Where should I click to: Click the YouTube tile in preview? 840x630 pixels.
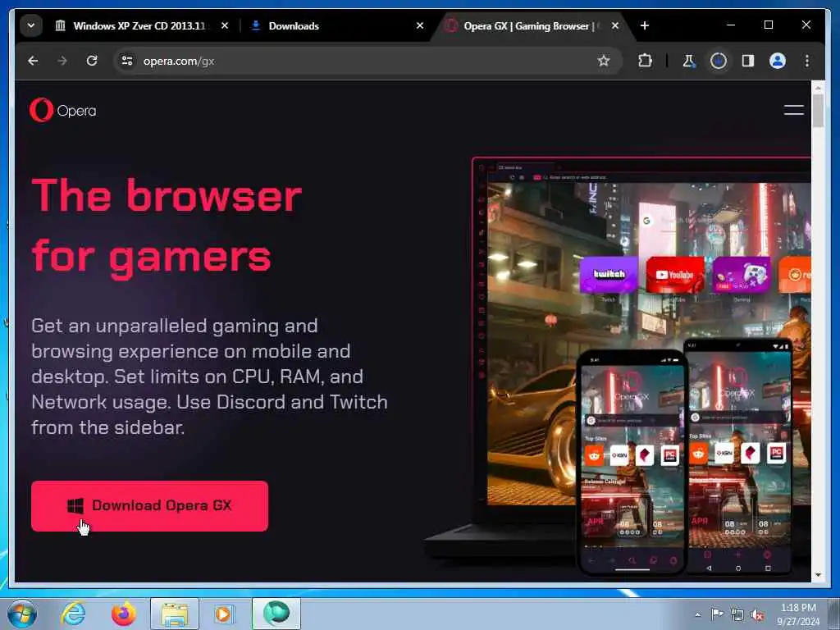[x=675, y=275]
